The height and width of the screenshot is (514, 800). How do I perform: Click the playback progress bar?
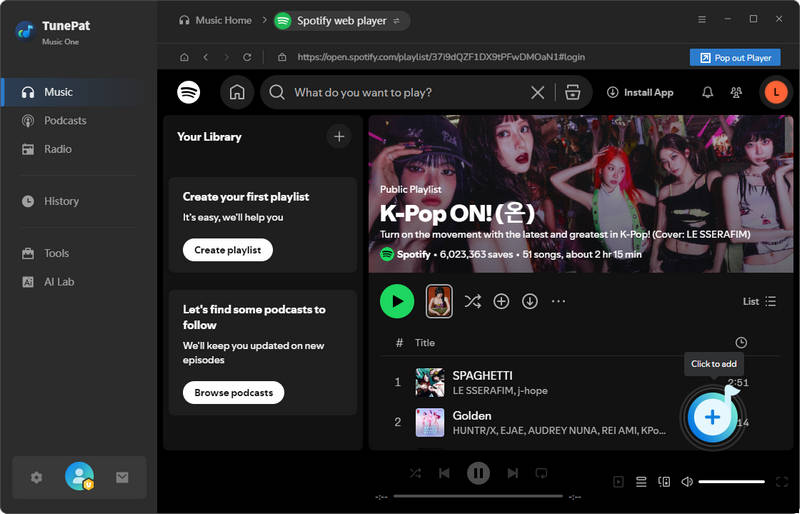478,496
